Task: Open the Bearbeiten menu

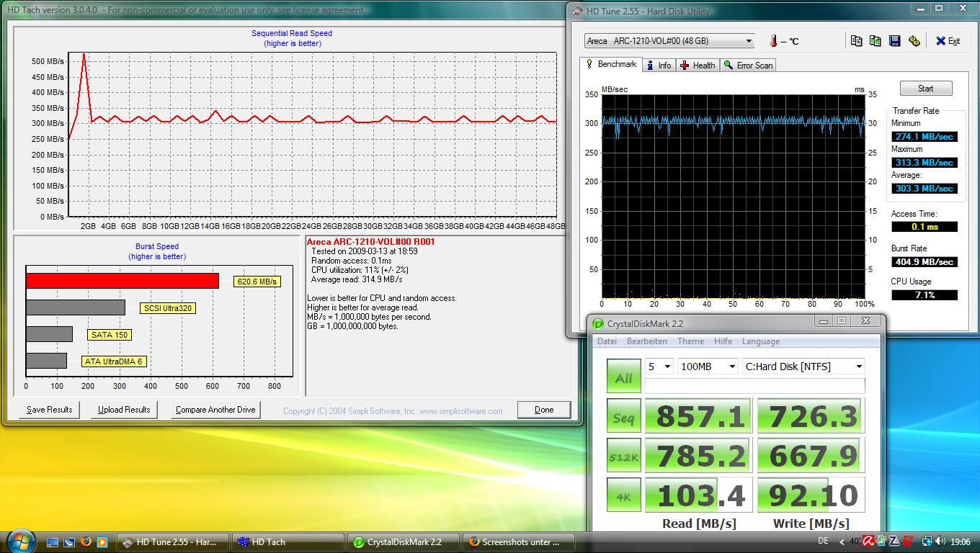Action: point(647,341)
